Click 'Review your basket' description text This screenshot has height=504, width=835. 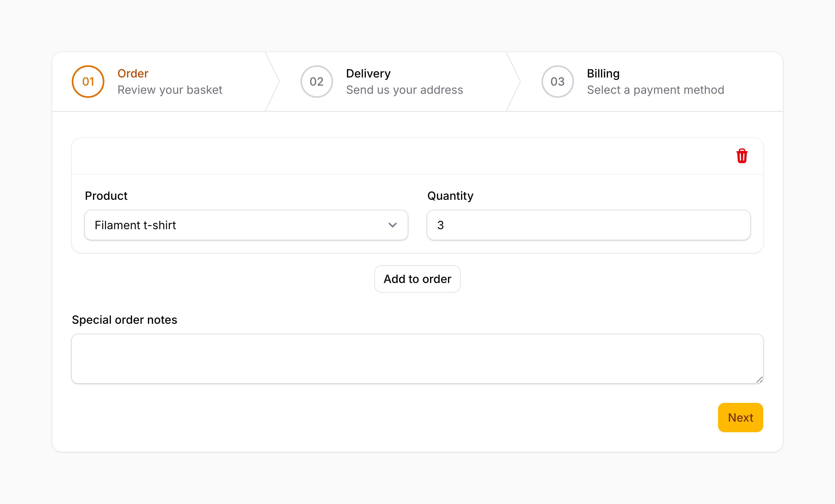pos(170,90)
